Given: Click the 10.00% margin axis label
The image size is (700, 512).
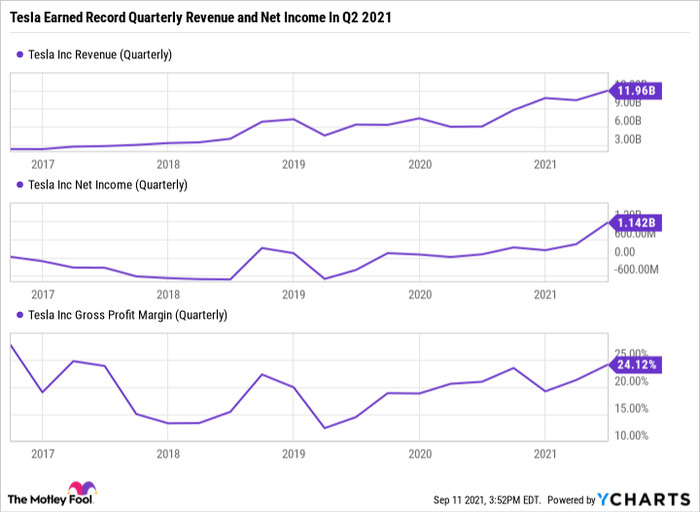Looking at the screenshot, I should [x=631, y=436].
